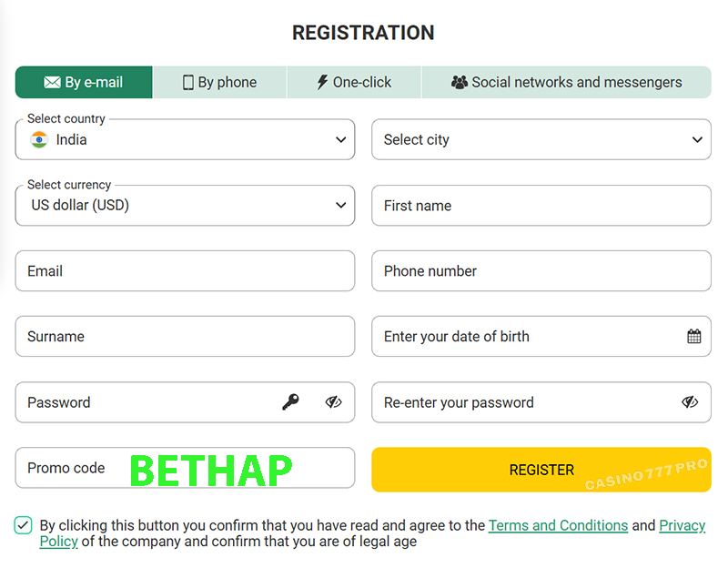Show the re-entered password using its eye icon
Screen dimensions: 728x578
pyautogui.click(x=690, y=402)
